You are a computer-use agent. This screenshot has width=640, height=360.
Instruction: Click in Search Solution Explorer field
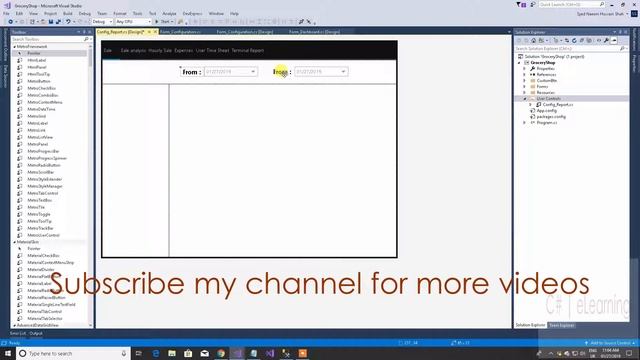(x=568, y=49)
